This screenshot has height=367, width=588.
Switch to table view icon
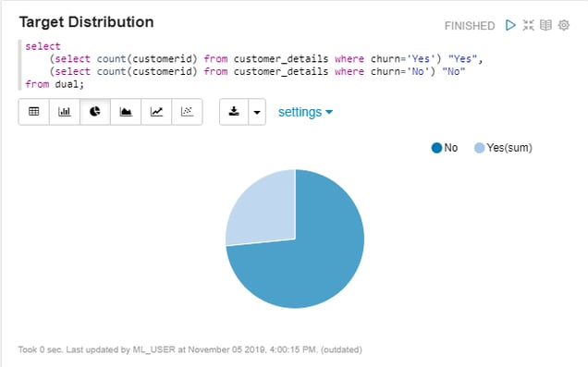tap(34, 112)
